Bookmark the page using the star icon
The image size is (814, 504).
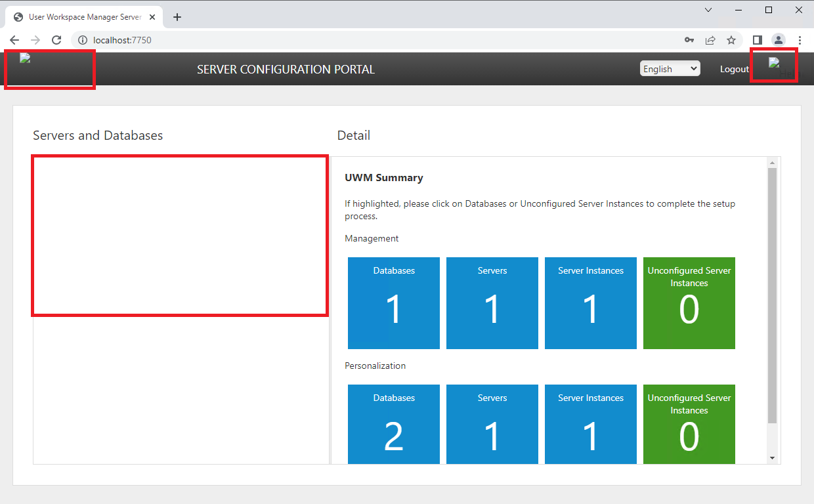(731, 40)
